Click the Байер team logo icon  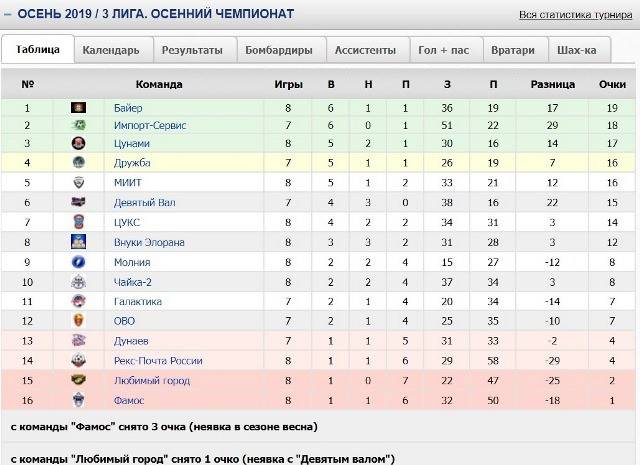click(x=78, y=107)
